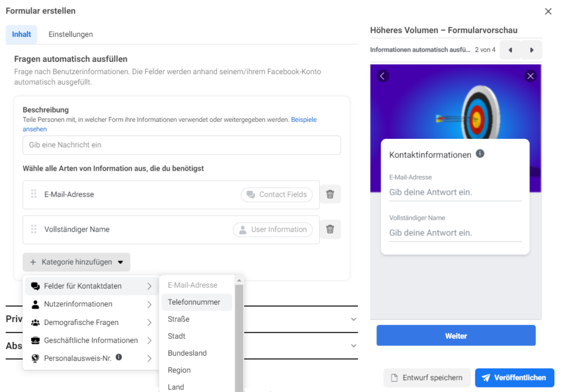Click the '2 von 4' page indicator
The width and height of the screenshot is (562, 392).
485,50
